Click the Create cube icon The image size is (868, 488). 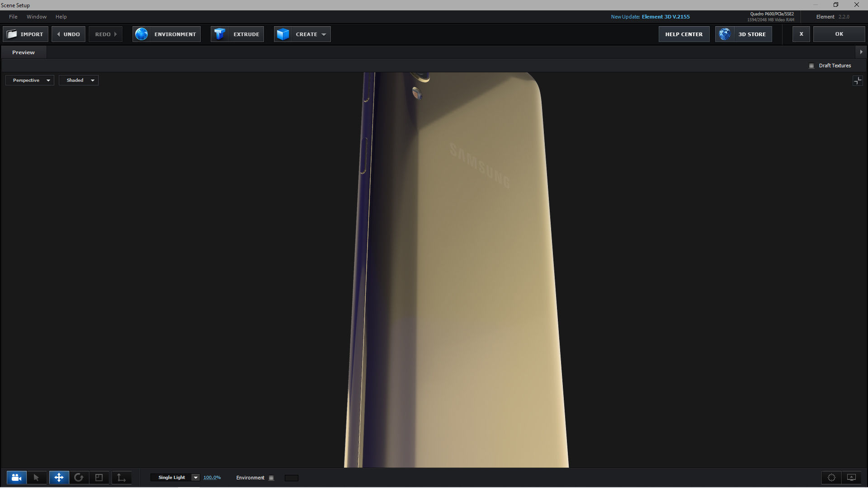pyautogui.click(x=283, y=34)
